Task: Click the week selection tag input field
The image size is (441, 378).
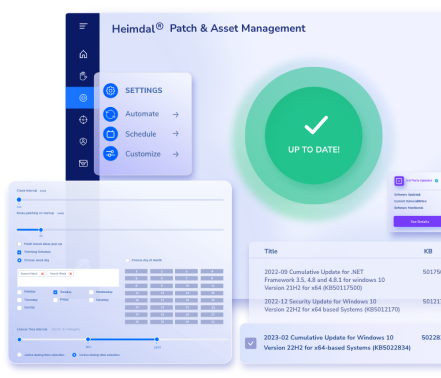Action: point(68,278)
